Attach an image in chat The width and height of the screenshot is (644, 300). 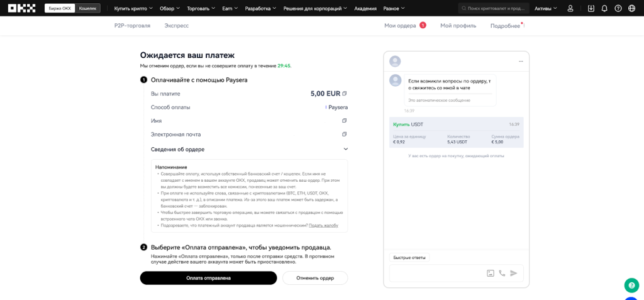pos(491,273)
